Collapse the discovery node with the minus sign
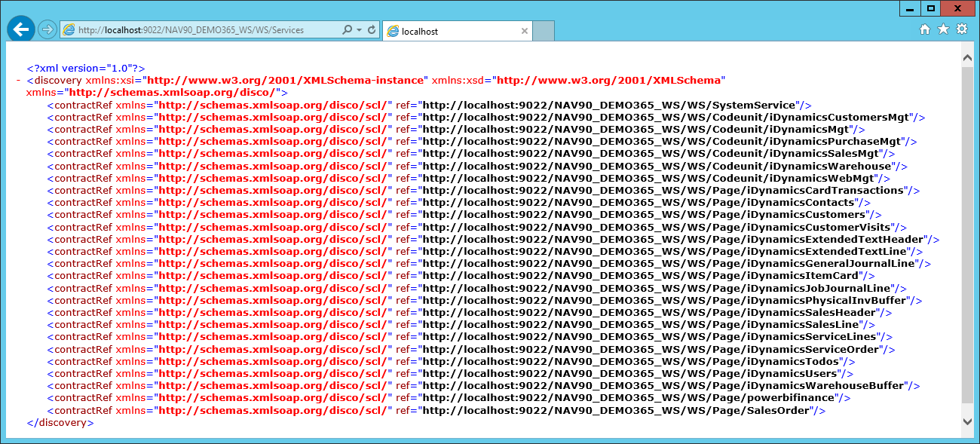The width and height of the screenshot is (980, 444). point(17,80)
